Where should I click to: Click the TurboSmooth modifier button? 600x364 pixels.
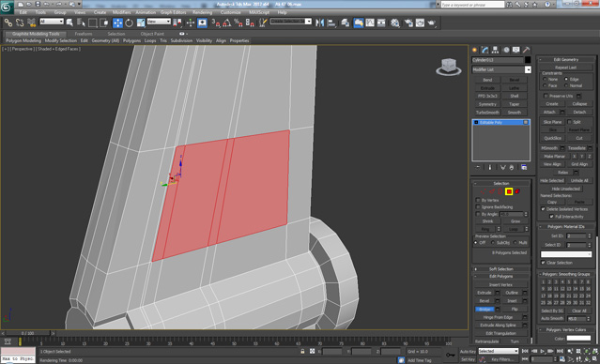coord(487,113)
